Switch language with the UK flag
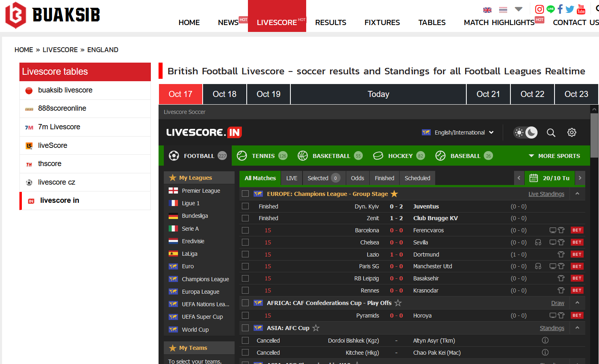This screenshot has height=364, width=599. [x=487, y=10]
